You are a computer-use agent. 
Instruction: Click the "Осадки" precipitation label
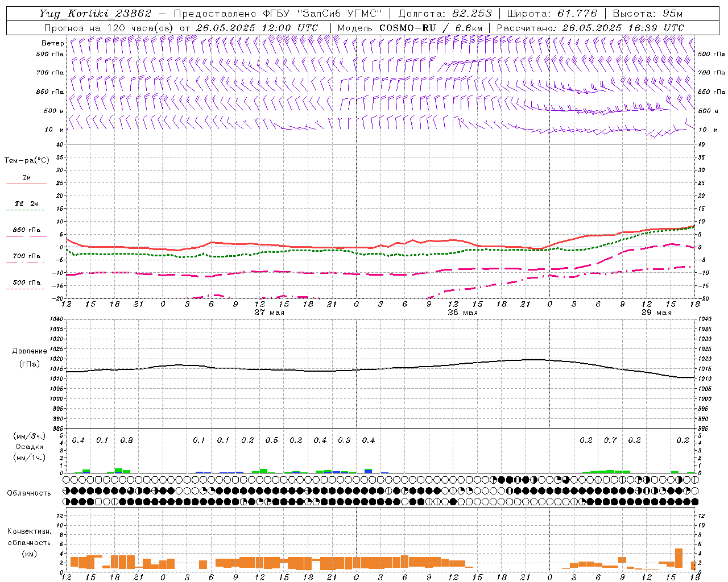pos(30,447)
